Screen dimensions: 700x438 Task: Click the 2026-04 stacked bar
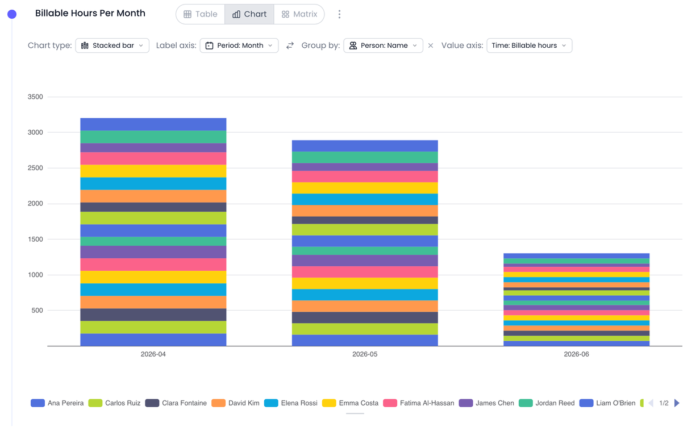pyautogui.click(x=153, y=232)
